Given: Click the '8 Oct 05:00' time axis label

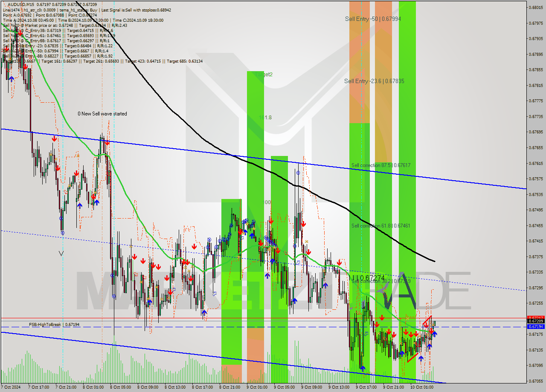Looking at the screenshot, I should [x=120, y=387].
